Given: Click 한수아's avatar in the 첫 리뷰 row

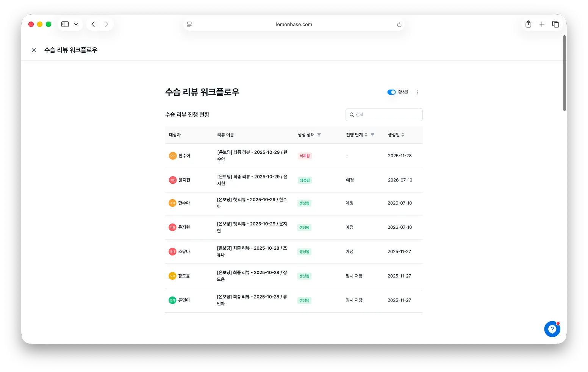Looking at the screenshot, I should [172, 203].
